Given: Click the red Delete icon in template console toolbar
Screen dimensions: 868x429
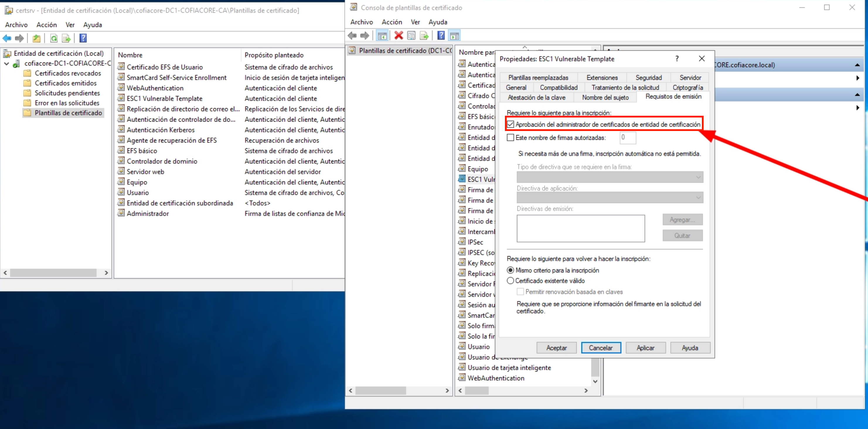Looking at the screenshot, I should 399,35.
